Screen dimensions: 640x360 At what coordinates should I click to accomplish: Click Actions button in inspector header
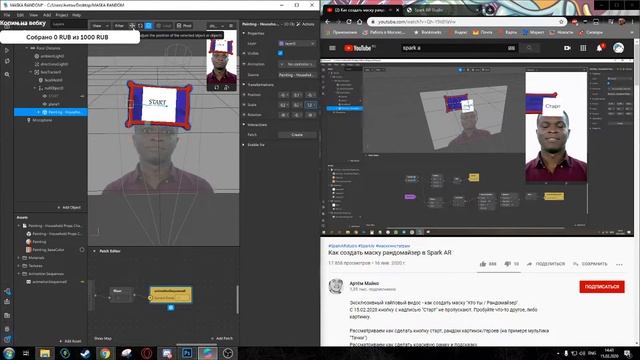pyautogui.click(x=305, y=24)
